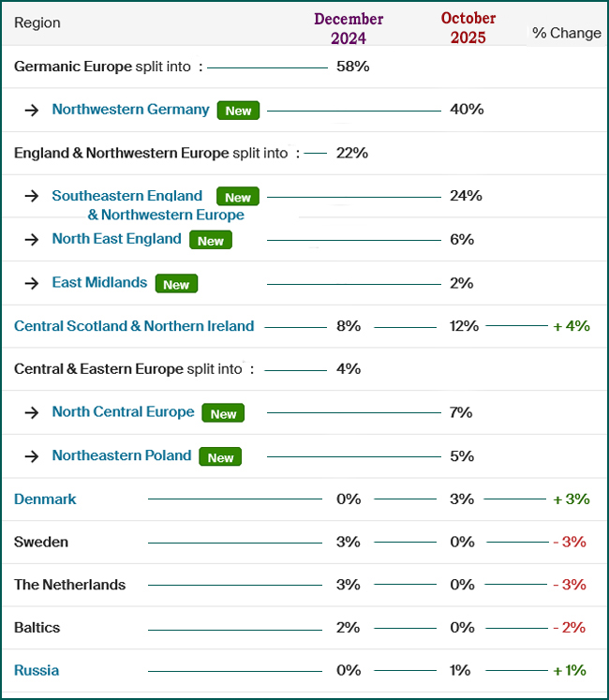Select the Central Scotland & Northern Ireland link

pos(134,326)
